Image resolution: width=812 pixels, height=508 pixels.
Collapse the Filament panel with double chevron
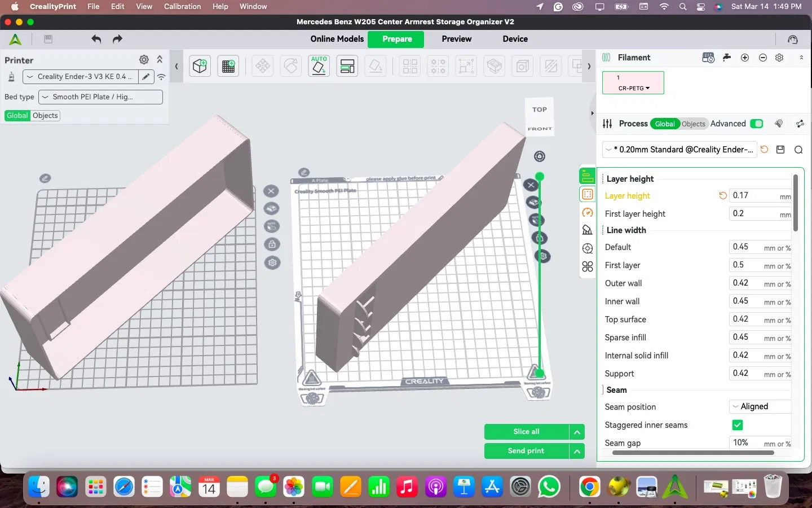point(801,58)
